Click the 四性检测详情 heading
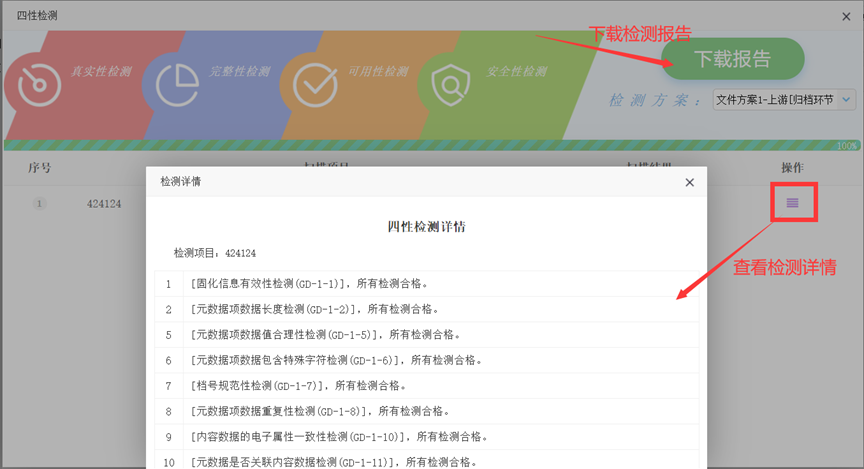The width and height of the screenshot is (864, 469). click(x=426, y=227)
